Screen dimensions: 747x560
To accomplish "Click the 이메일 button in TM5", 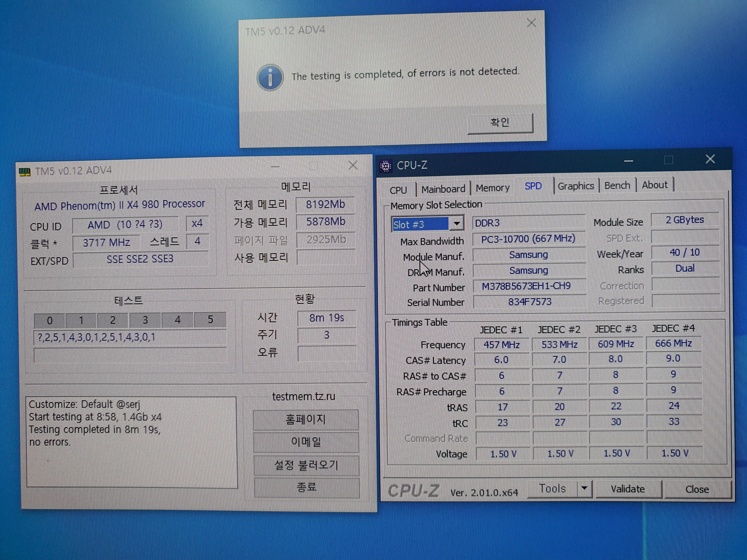I will [x=306, y=442].
